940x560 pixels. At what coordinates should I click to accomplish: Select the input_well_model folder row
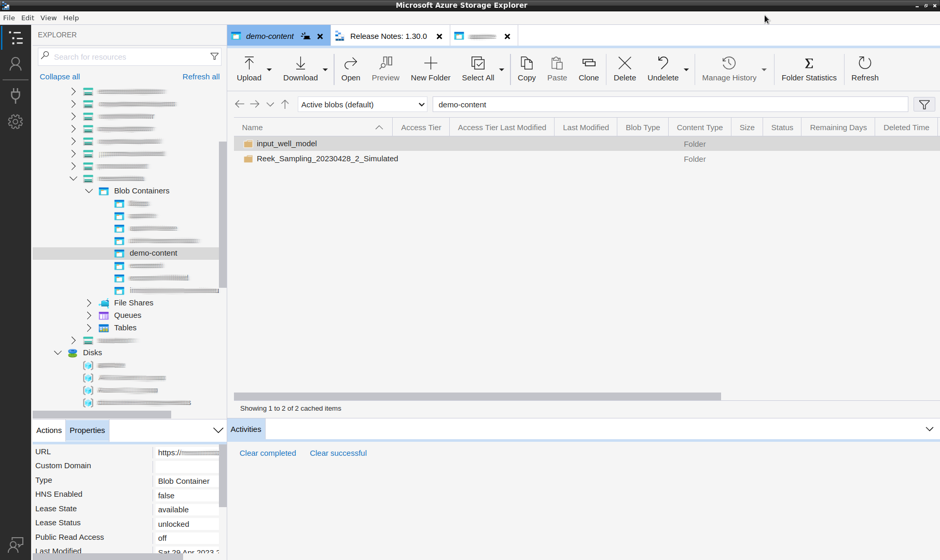[x=586, y=144]
